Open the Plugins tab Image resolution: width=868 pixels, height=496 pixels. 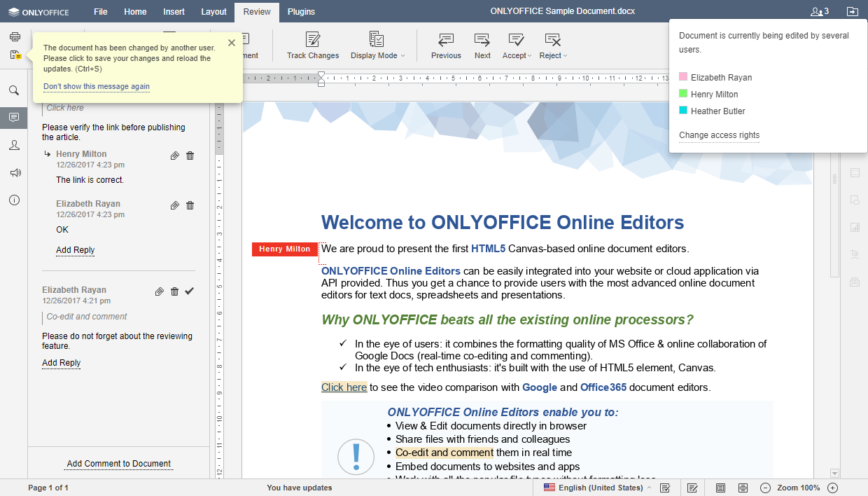click(301, 11)
